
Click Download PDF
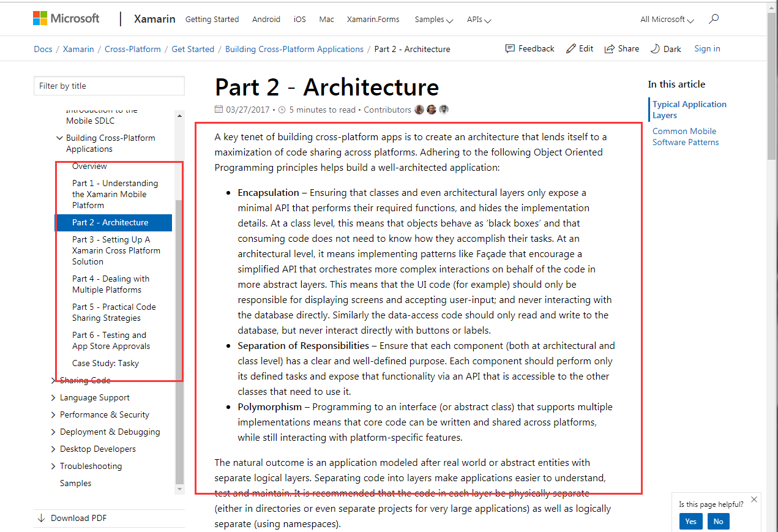pyautogui.click(x=72, y=518)
